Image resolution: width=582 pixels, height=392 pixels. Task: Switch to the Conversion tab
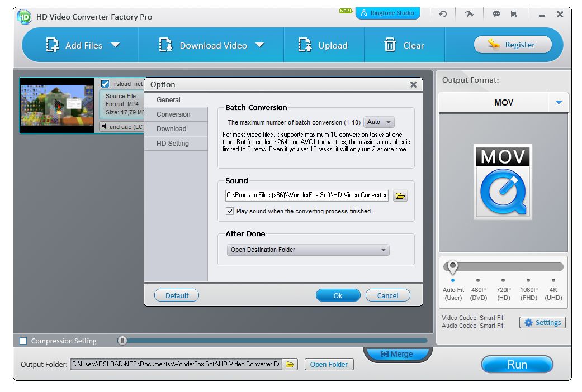[x=176, y=114]
